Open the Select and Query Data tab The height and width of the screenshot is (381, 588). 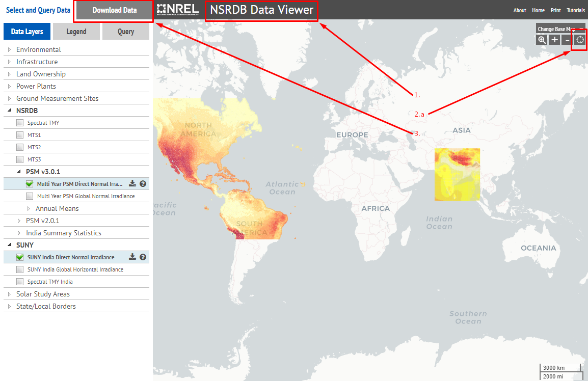tap(38, 10)
